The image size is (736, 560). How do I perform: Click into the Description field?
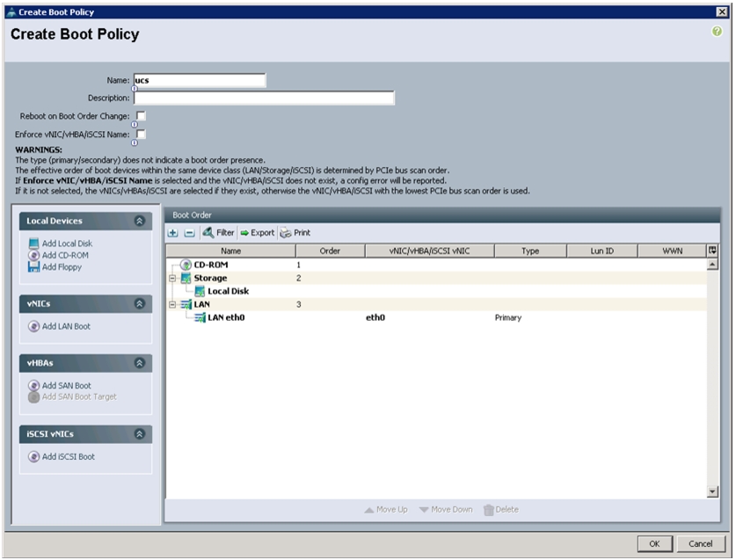(264, 98)
